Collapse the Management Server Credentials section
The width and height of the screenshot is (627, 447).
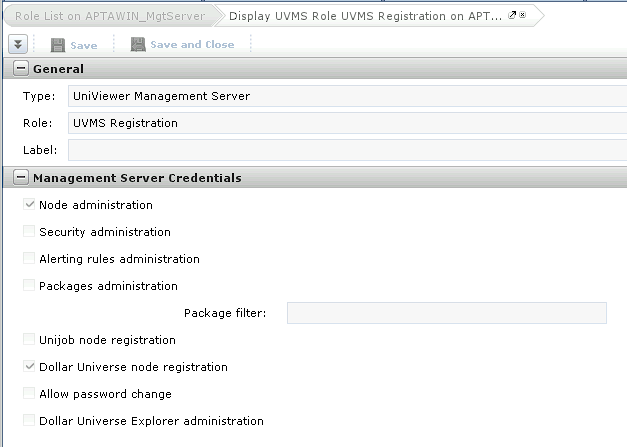pos(21,177)
